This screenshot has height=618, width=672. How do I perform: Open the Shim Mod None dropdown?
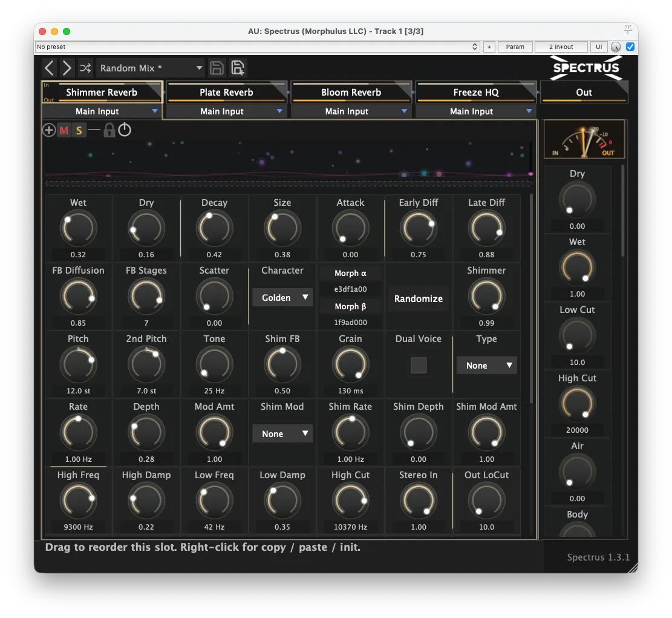coord(282,433)
